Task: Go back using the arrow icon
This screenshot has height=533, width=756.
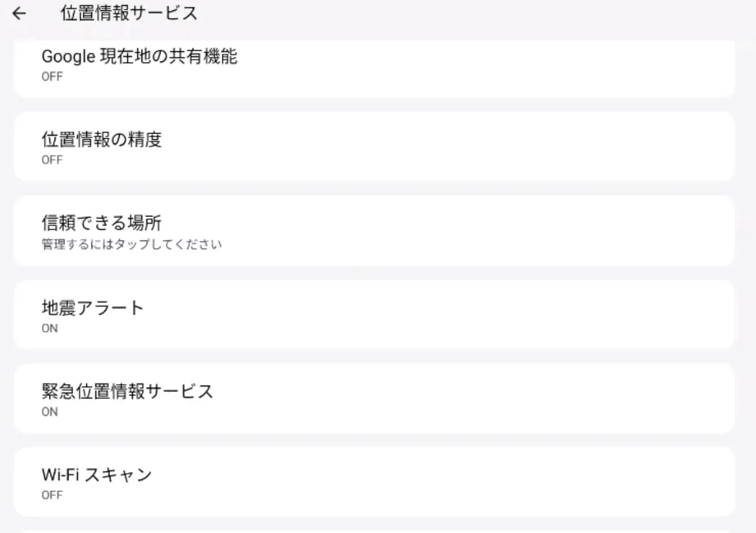Action: point(19,13)
